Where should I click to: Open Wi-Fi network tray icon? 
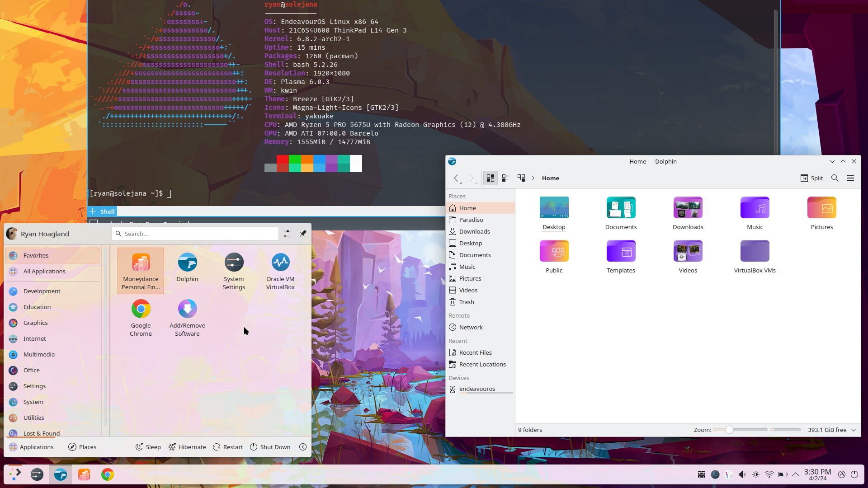coord(769,474)
